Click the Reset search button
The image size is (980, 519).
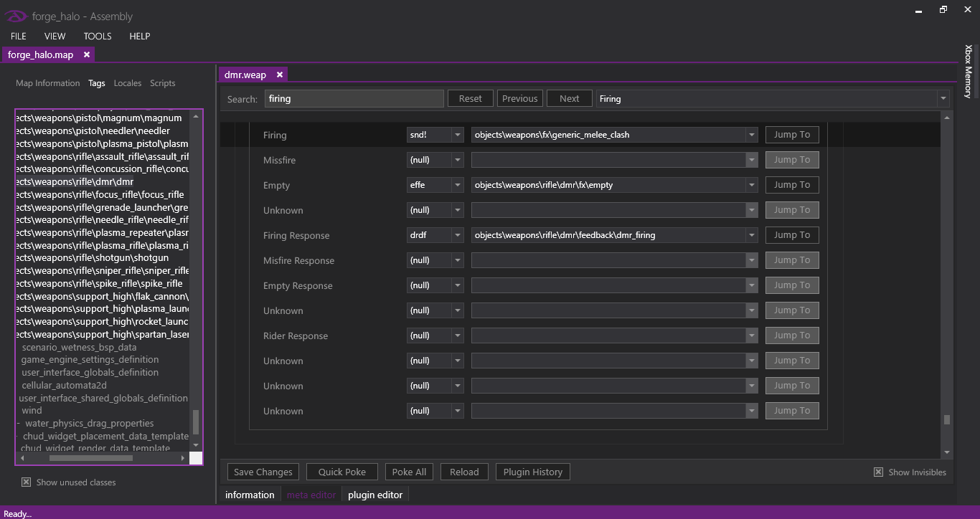[x=471, y=99]
